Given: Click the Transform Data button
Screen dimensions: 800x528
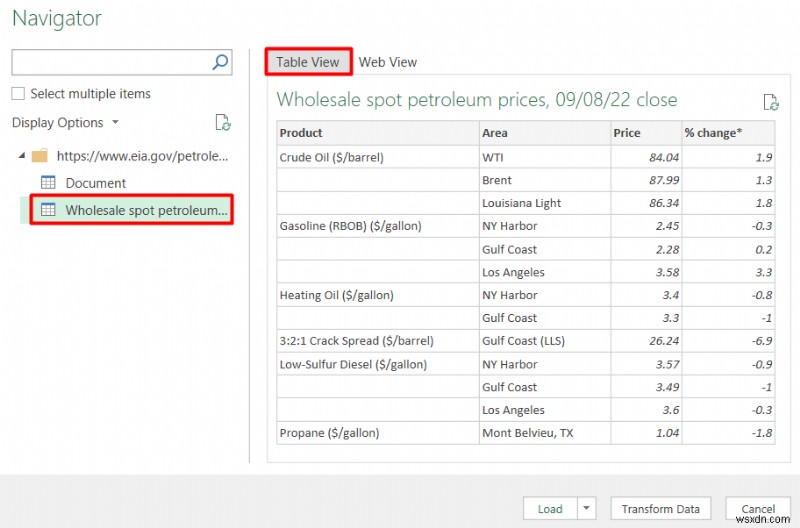Looking at the screenshot, I should coord(660,508).
